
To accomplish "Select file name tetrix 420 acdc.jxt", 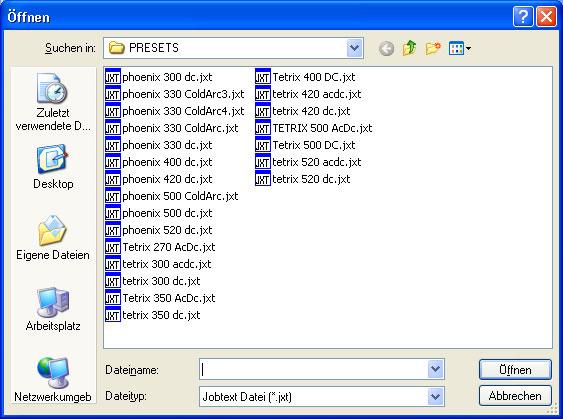I will coord(317,94).
